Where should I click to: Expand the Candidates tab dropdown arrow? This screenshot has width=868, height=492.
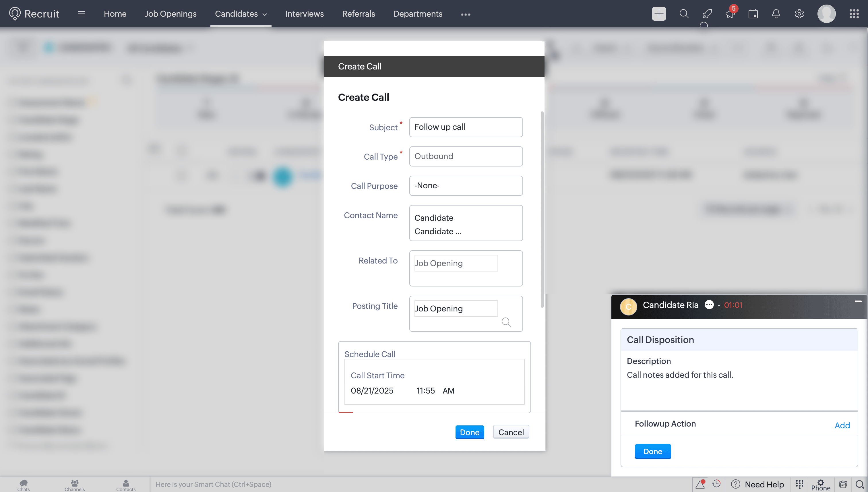pyautogui.click(x=265, y=15)
